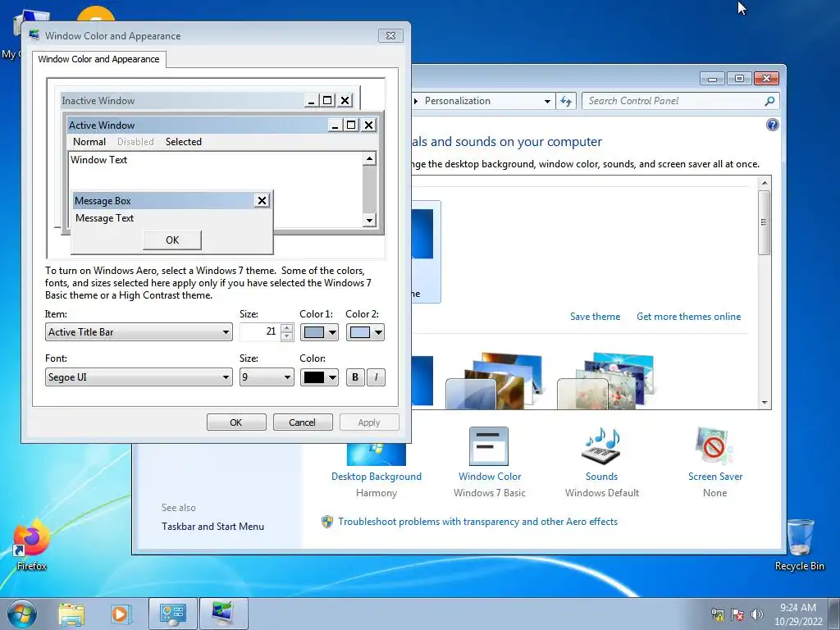Image resolution: width=840 pixels, height=630 pixels.
Task: Switch to Control Panel taskbar button
Action: 172,614
